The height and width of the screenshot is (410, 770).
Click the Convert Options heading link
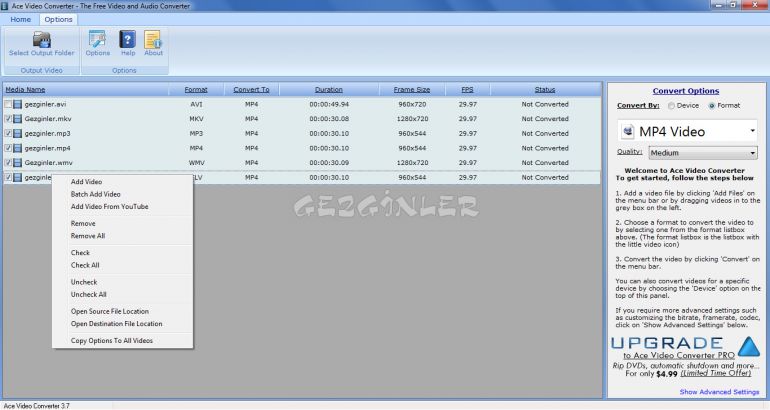[x=686, y=91]
